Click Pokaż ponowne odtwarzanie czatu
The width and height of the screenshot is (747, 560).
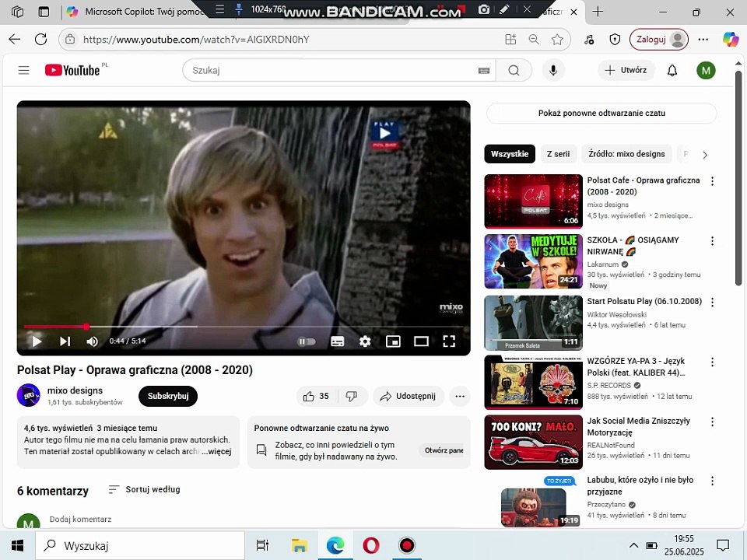(x=601, y=114)
